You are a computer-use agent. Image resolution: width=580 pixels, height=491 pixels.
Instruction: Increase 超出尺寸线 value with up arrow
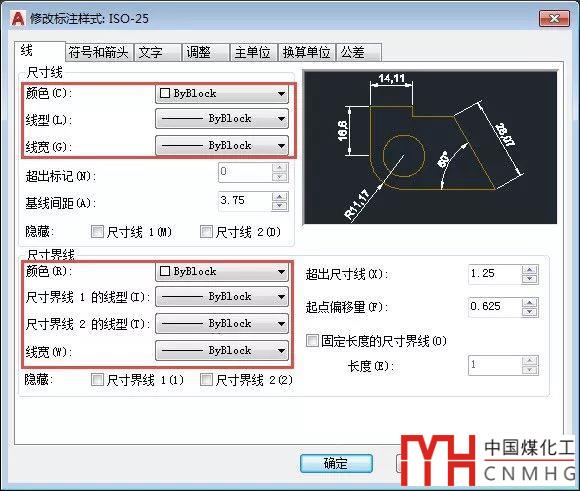click(530, 270)
